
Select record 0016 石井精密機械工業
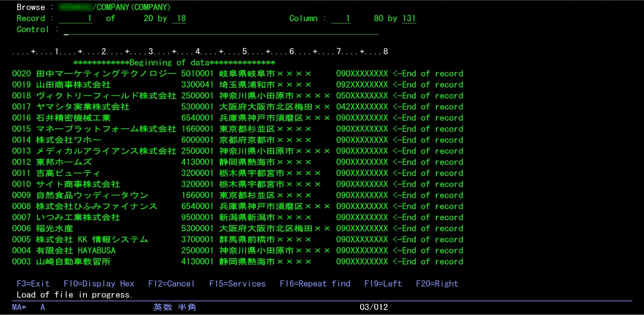pos(238,118)
